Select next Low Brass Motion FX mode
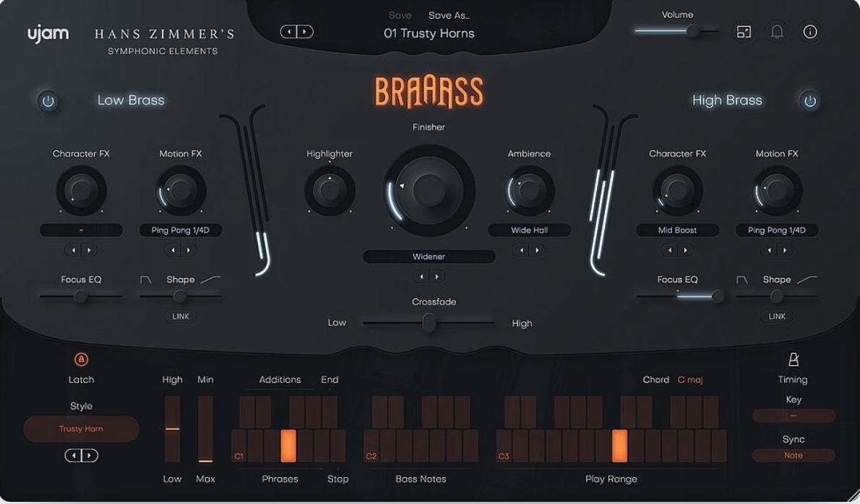The image size is (860, 504). point(189,251)
